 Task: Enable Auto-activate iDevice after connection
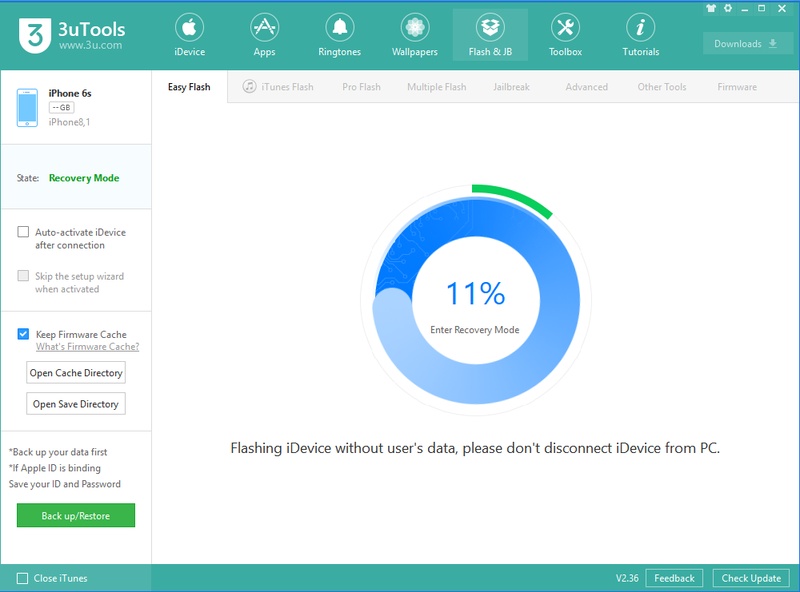point(23,232)
